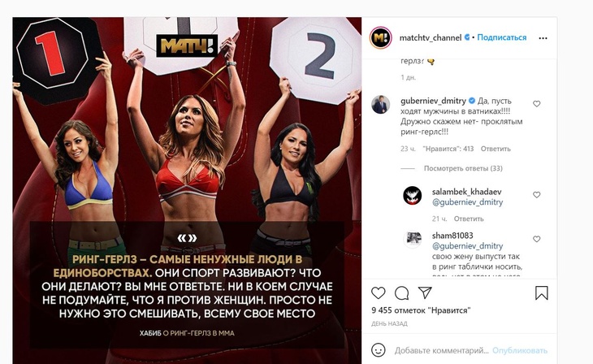The height and width of the screenshot is (364, 593).
Task: Open the ring girls post image
Action: click(187, 191)
